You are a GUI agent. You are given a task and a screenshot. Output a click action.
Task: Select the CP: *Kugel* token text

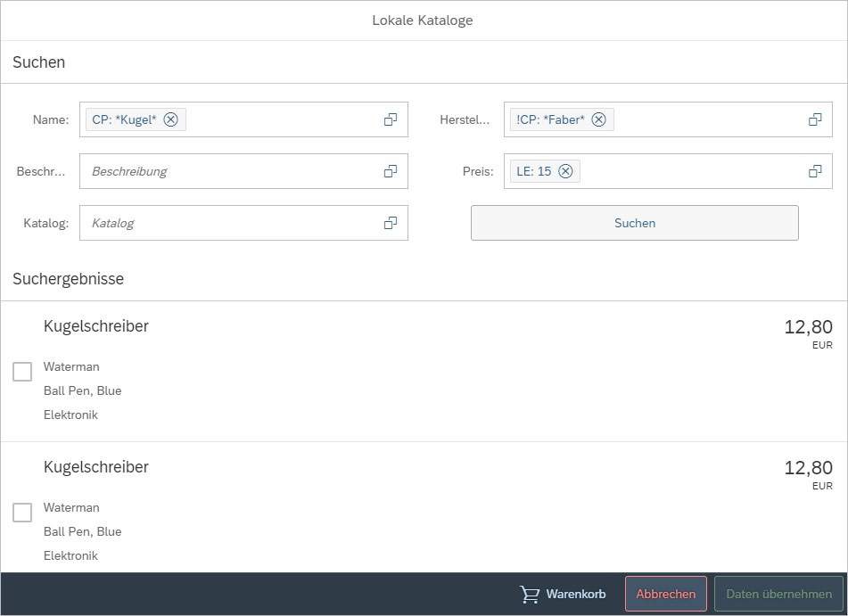click(x=124, y=119)
